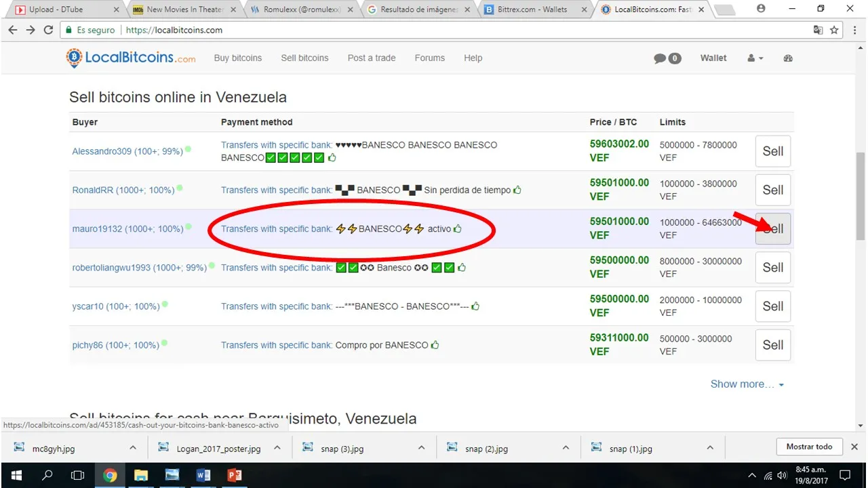The image size is (868, 488).
Task: Open the Windows action center
Action: click(846, 475)
